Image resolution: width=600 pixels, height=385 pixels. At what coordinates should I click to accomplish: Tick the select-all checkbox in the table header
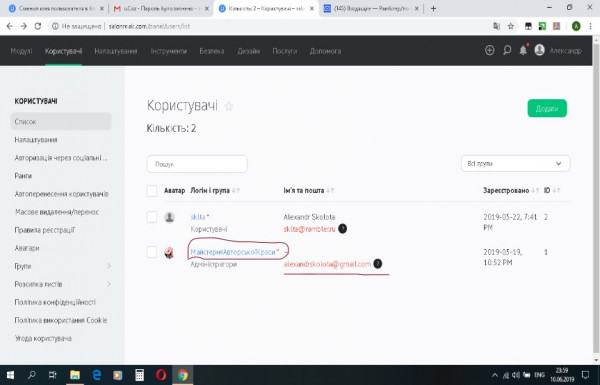pos(152,191)
